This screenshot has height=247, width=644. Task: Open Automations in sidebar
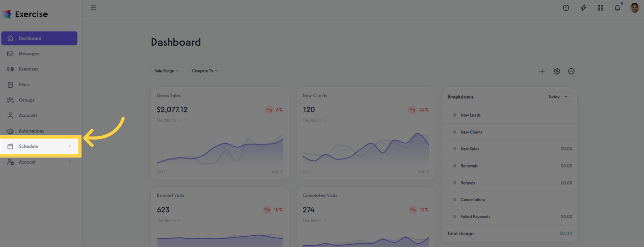tap(39, 131)
